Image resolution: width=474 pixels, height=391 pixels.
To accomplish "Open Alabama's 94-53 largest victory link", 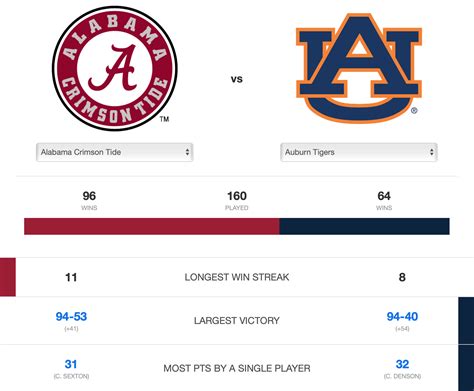I will [71, 316].
